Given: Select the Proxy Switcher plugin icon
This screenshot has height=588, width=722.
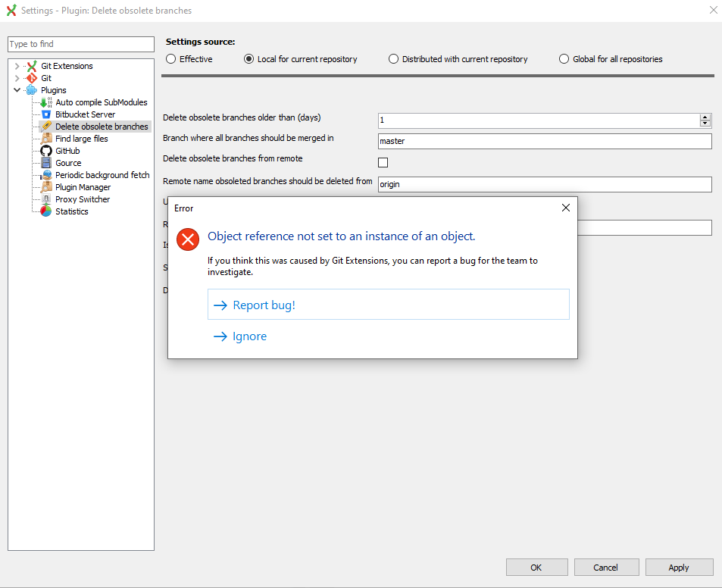Looking at the screenshot, I should point(45,199).
